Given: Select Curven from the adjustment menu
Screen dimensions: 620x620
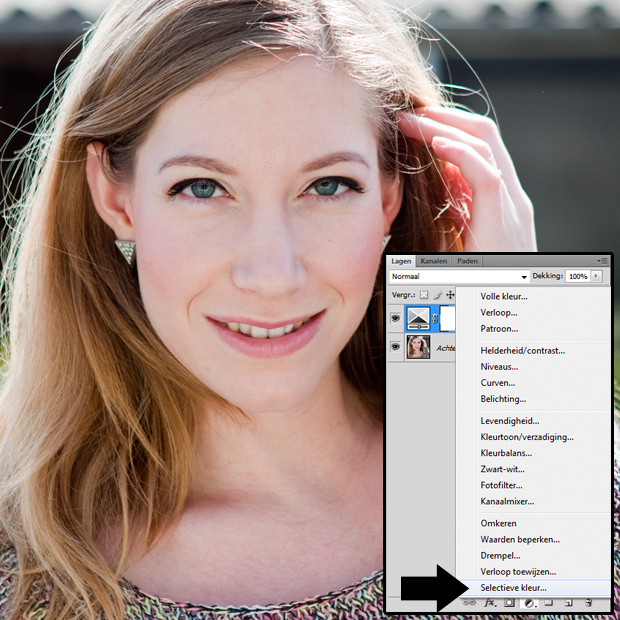Looking at the screenshot, I should pyautogui.click(x=497, y=382).
